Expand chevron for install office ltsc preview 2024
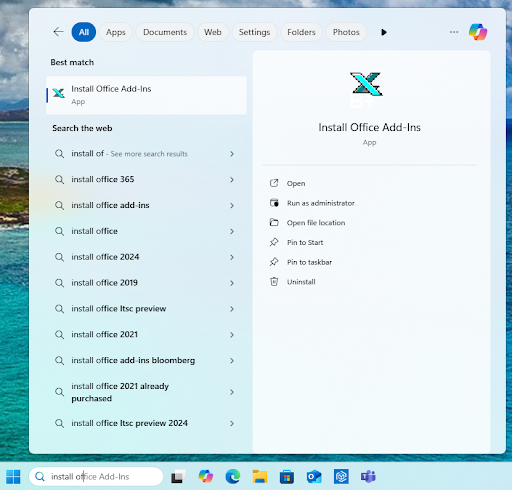Screen dimensions: 512x490 (x=232, y=423)
